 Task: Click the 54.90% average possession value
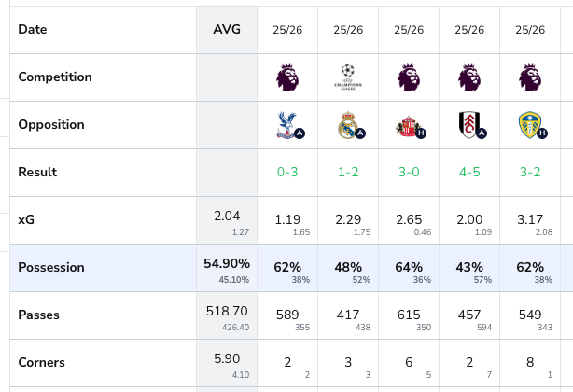pos(228,264)
